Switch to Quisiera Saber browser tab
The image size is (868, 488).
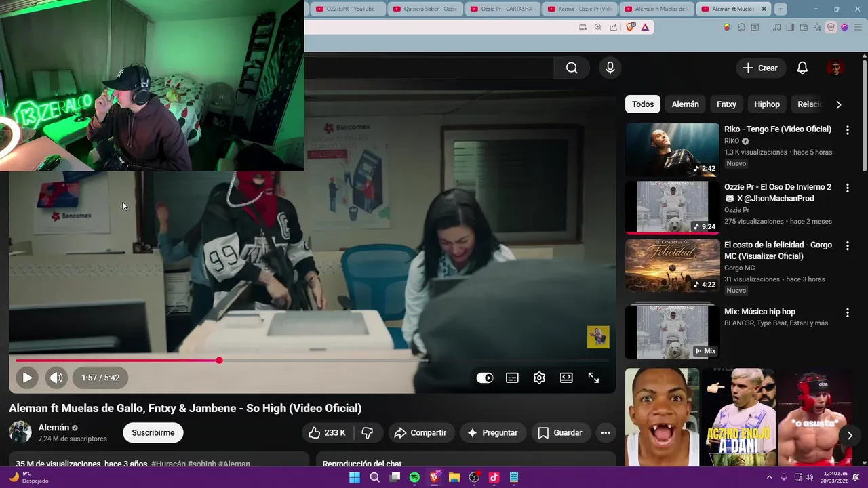coord(425,9)
